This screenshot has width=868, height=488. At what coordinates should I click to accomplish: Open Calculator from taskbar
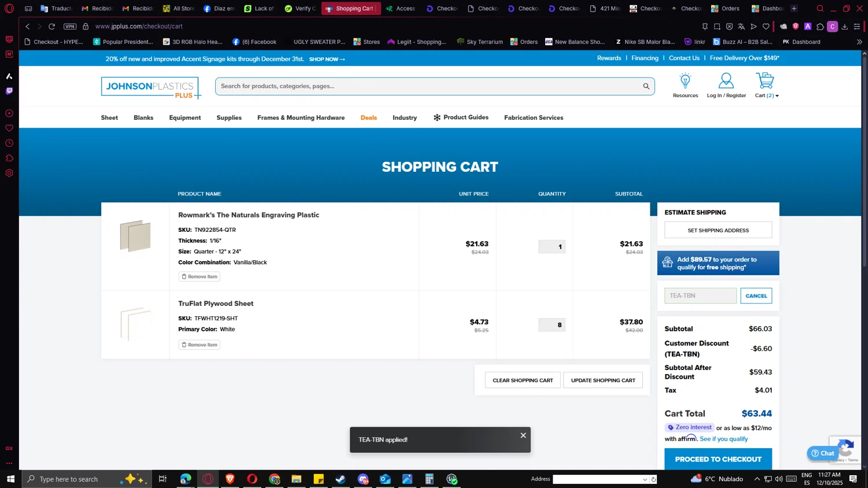tap(429, 479)
